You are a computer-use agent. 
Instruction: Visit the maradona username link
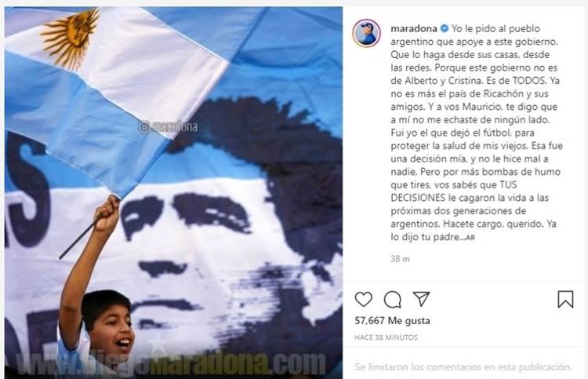414,28
